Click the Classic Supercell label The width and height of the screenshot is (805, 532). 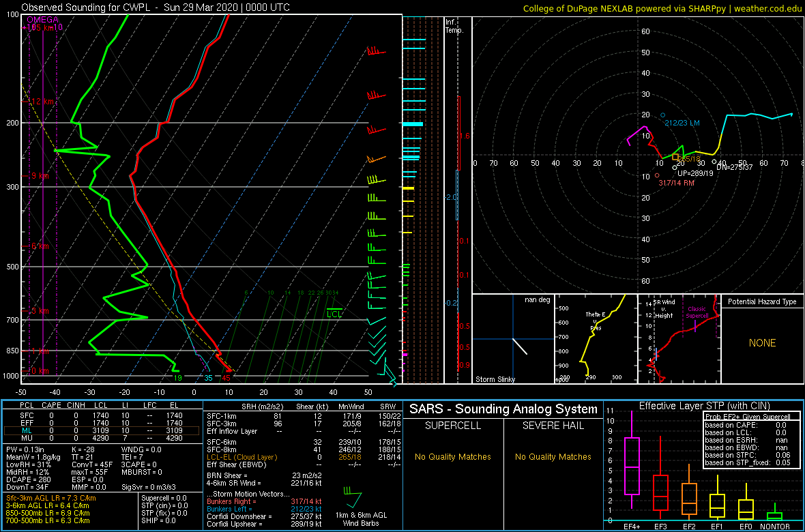696,312
